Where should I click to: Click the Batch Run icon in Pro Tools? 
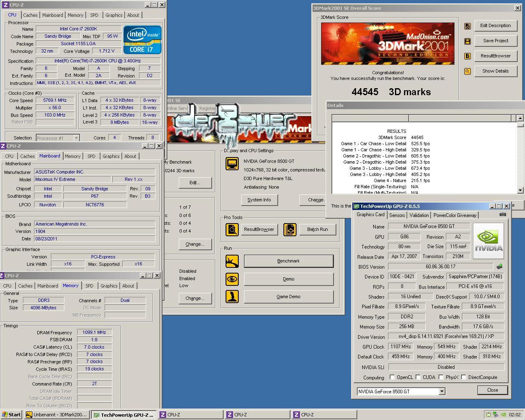click(290, 229)
